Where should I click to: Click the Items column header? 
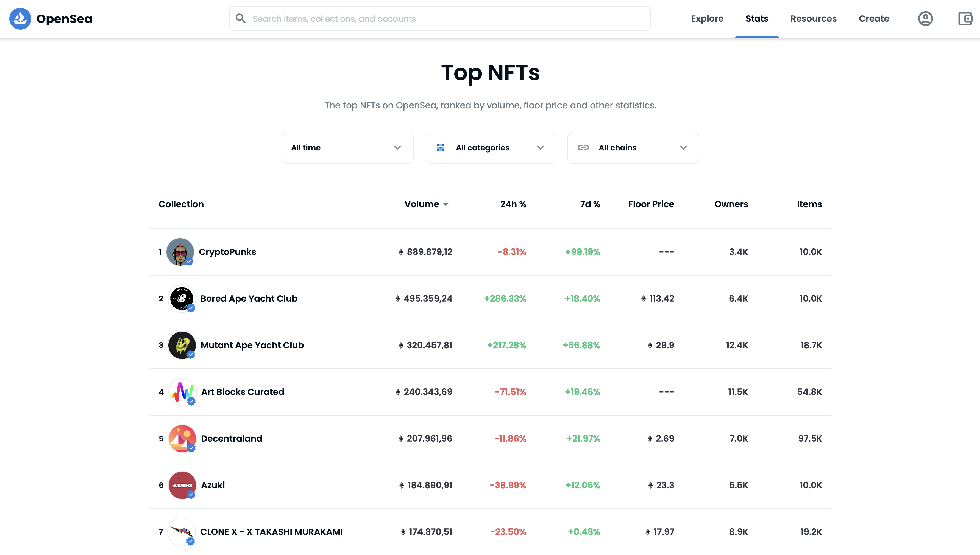(x=809, y=204)
